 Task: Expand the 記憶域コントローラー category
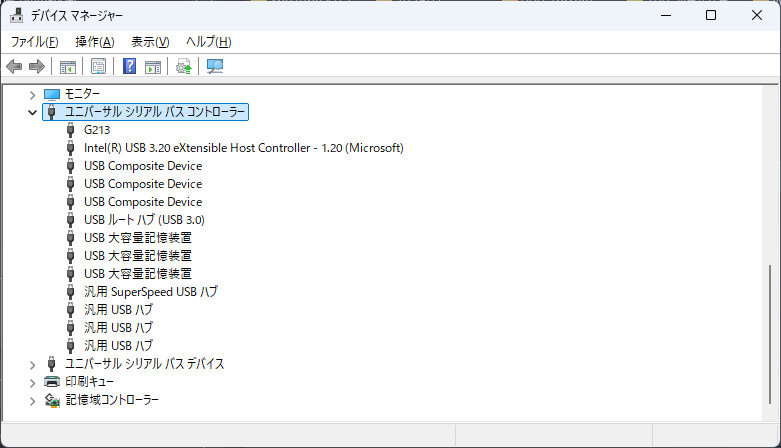pos(33,400)
